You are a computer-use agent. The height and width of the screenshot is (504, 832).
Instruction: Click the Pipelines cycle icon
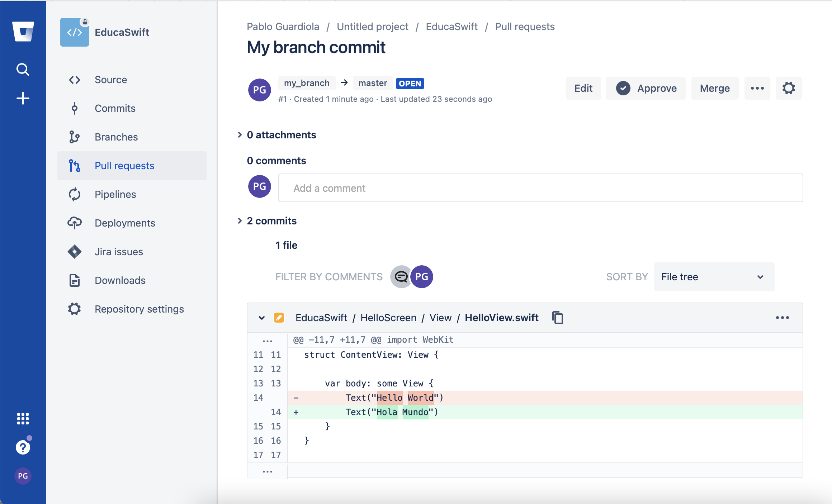[75, 194]
